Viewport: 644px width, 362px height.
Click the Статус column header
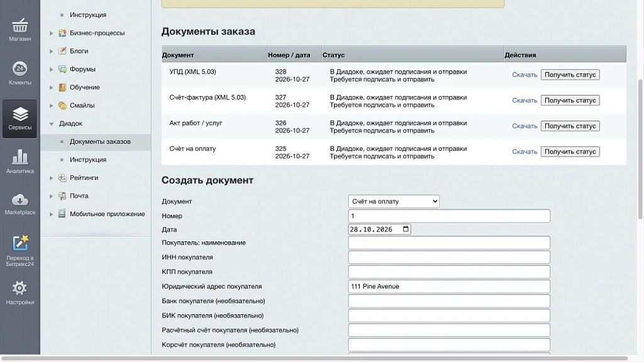pos(413,55)
